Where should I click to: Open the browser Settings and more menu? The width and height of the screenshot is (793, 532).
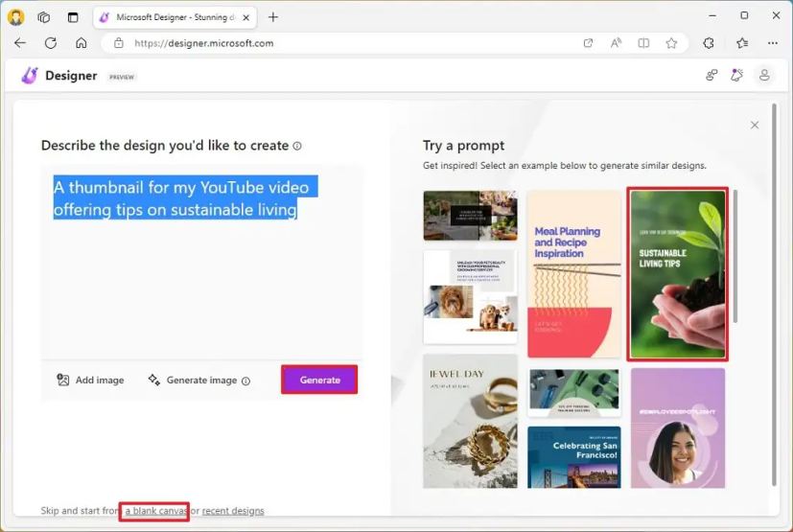pos(773,43)
